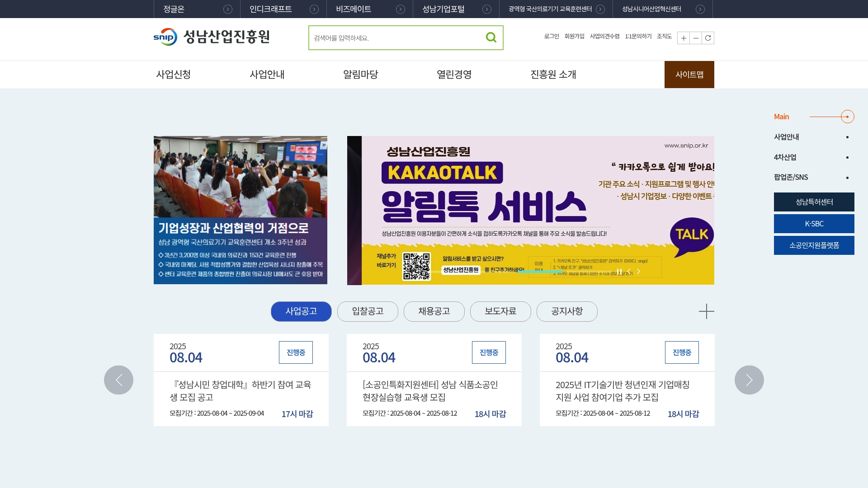Viewport: 868px width, 488px height.
Task: Click the 성남기업포털 top bar link
Action: point(443,9)
